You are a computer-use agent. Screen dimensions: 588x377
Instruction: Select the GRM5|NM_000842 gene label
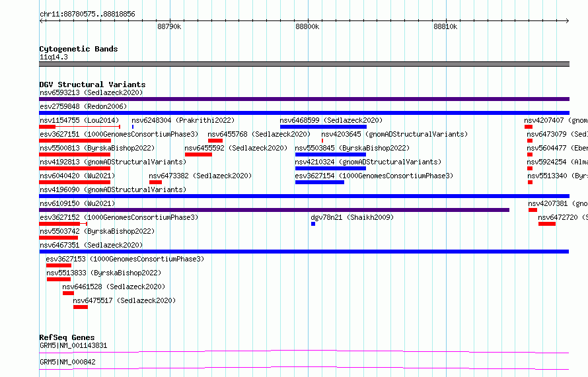pyautogui.click(x=67, y=362)
